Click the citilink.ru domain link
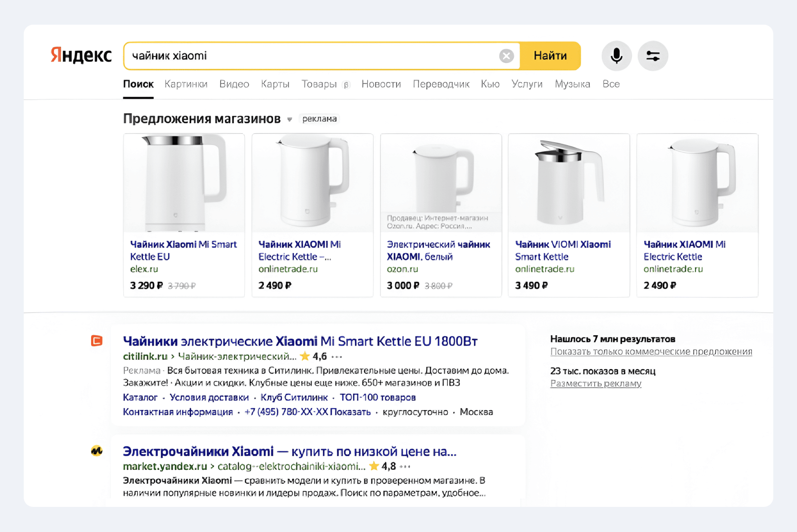The width and height of the screenshot is (797, 532). pos(145,357)
